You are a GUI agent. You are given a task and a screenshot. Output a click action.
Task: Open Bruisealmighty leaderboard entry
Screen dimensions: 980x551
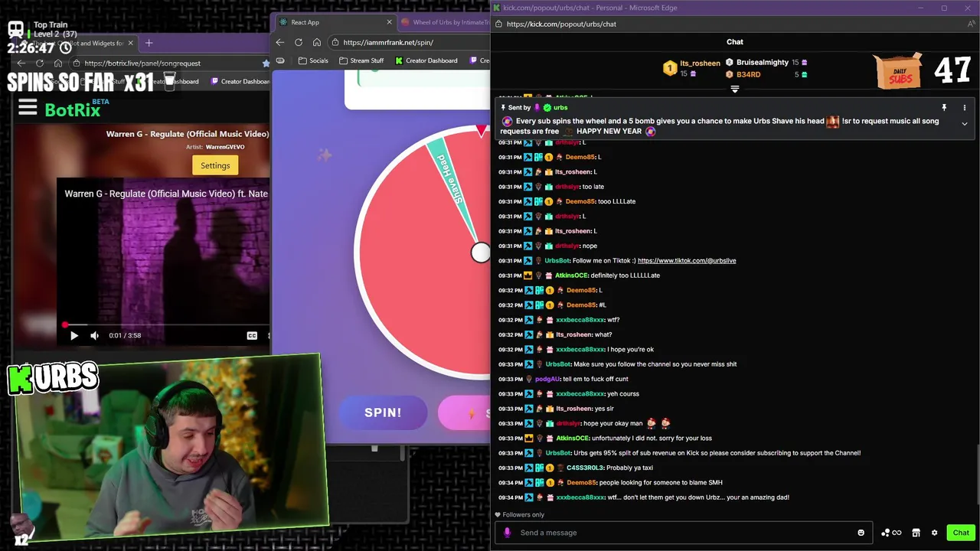[766, 62]
